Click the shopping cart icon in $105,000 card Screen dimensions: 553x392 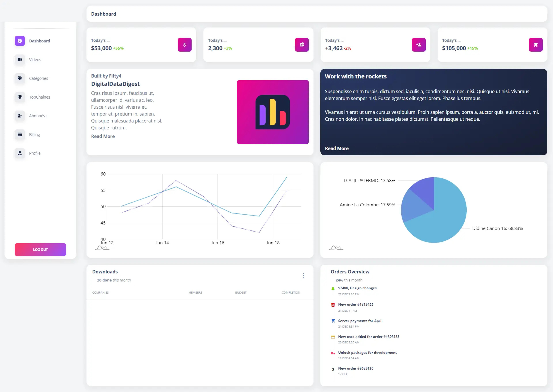tap(536, 45)
